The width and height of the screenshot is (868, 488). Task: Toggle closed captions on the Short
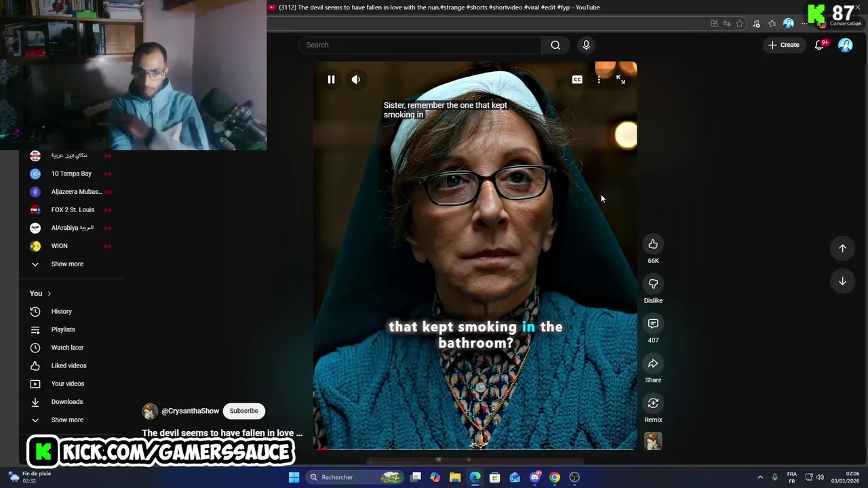click(x=577, y=79)
